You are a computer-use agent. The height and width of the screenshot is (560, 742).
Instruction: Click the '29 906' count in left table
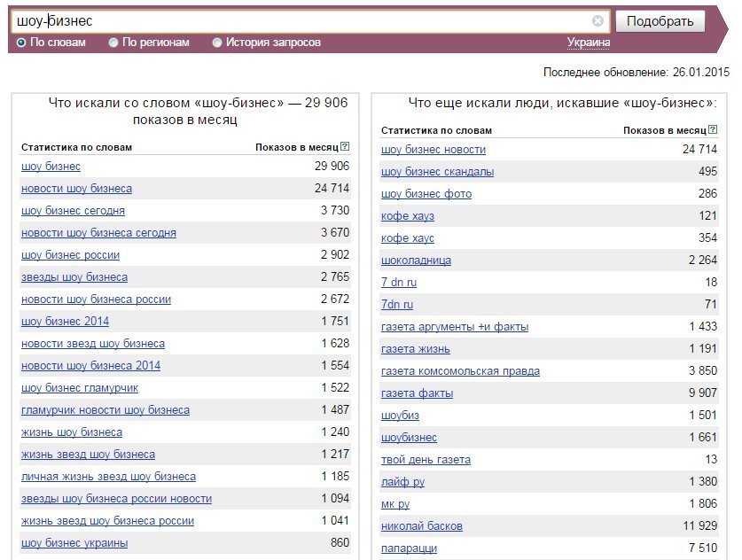[x=332, y=166]
